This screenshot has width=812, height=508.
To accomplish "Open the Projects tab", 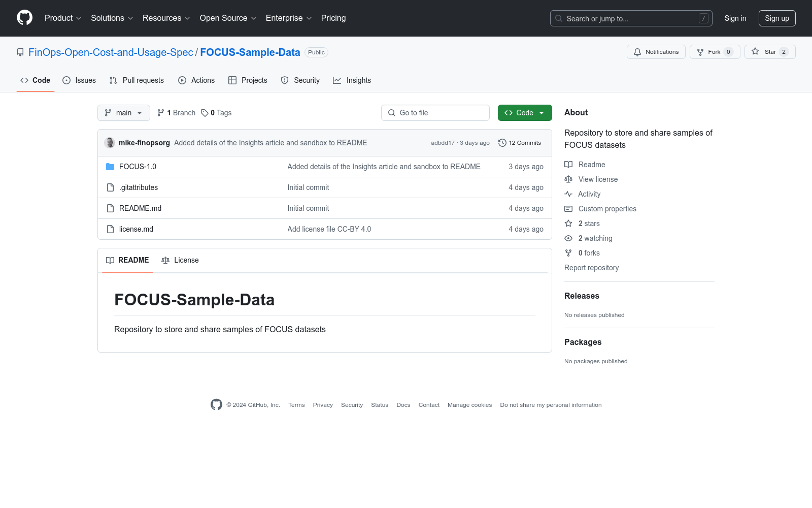I will (248, 80).
